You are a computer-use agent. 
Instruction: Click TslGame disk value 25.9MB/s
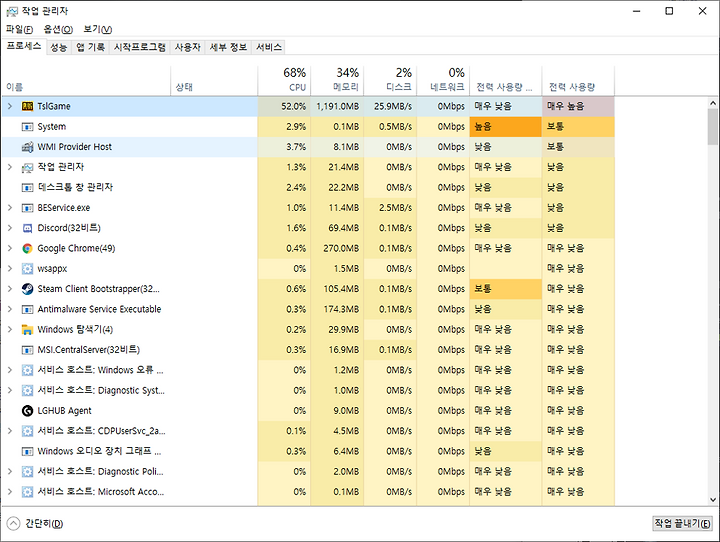pos(390,107)
